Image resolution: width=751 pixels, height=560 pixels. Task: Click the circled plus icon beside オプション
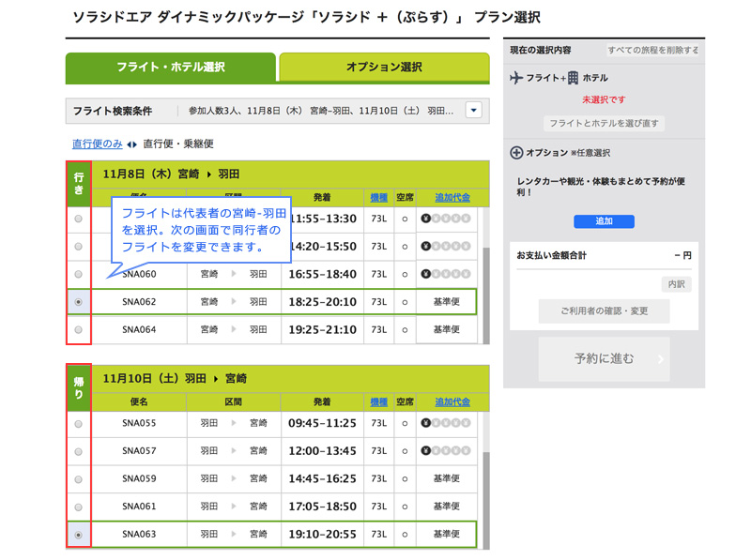(x=516, y=153)
